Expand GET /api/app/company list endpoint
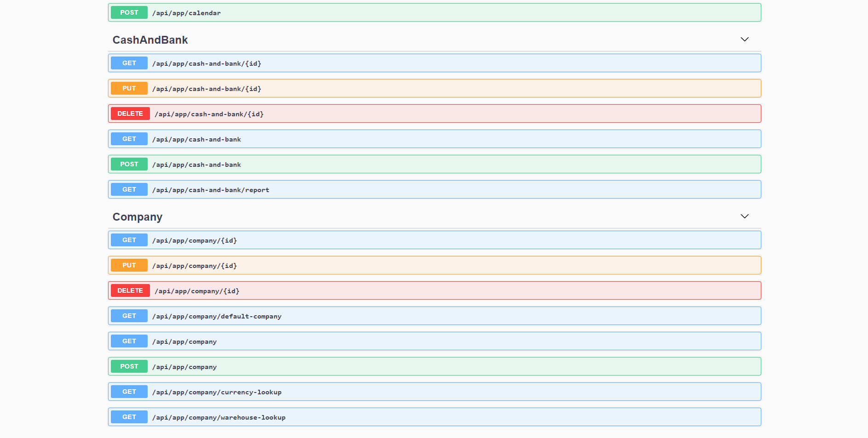This screenshot has height=438, width=868. [x=184, y=341]
